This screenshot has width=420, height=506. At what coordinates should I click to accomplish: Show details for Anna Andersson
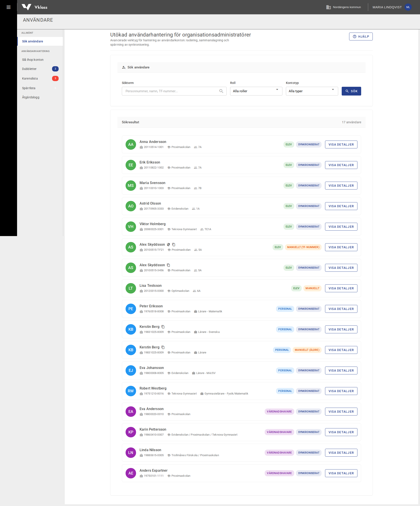pos(341,144)
